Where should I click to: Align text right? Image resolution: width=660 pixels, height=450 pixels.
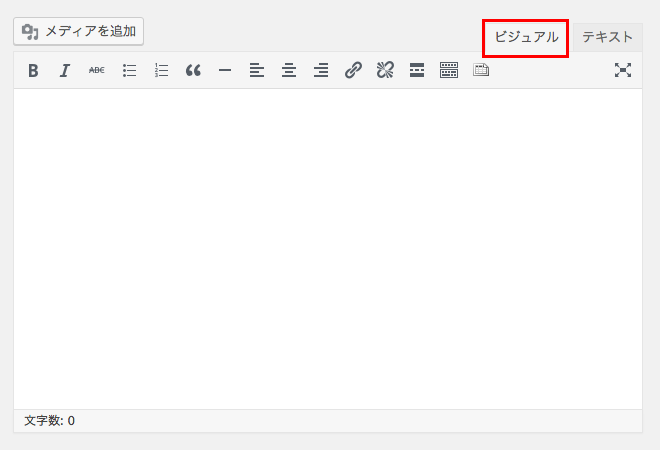point(321,70)
